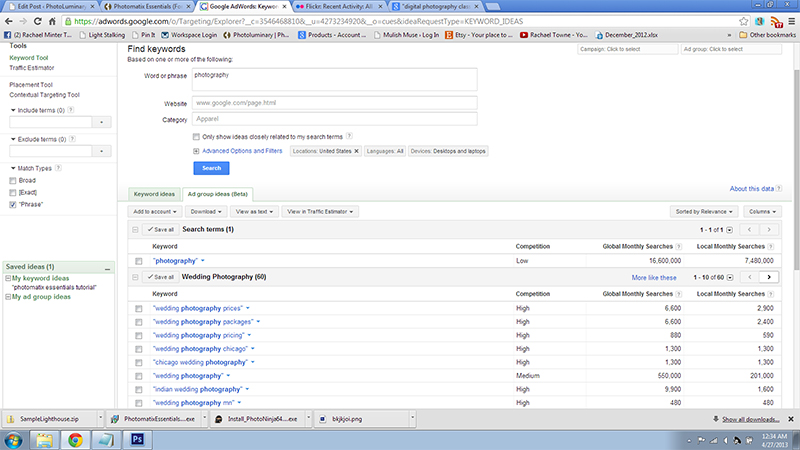Image resolution: width=800 pixels, height=450 pixels.
Task: Bookmark this page with star icon
Action: pos(743,21)
